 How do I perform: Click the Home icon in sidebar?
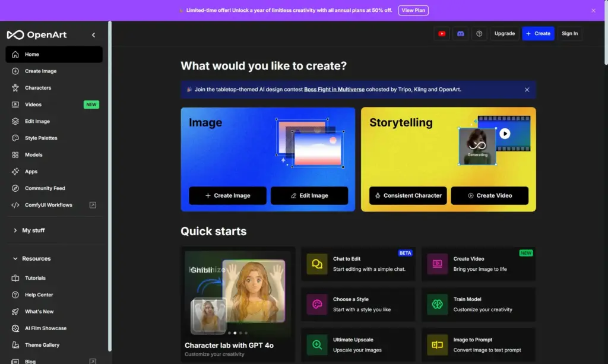click(x=15, y=54)
